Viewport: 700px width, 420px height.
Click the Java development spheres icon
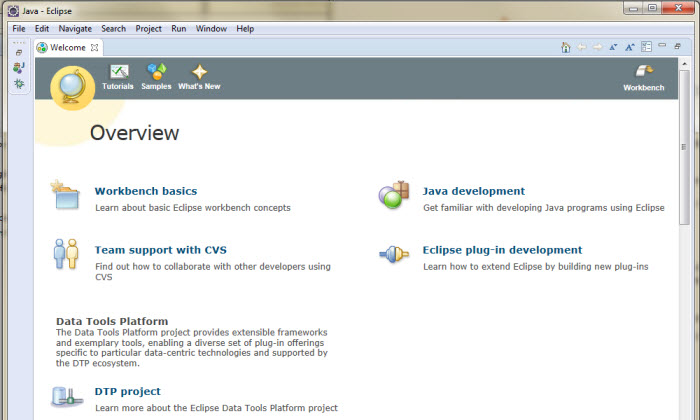[x=394, y=195]
